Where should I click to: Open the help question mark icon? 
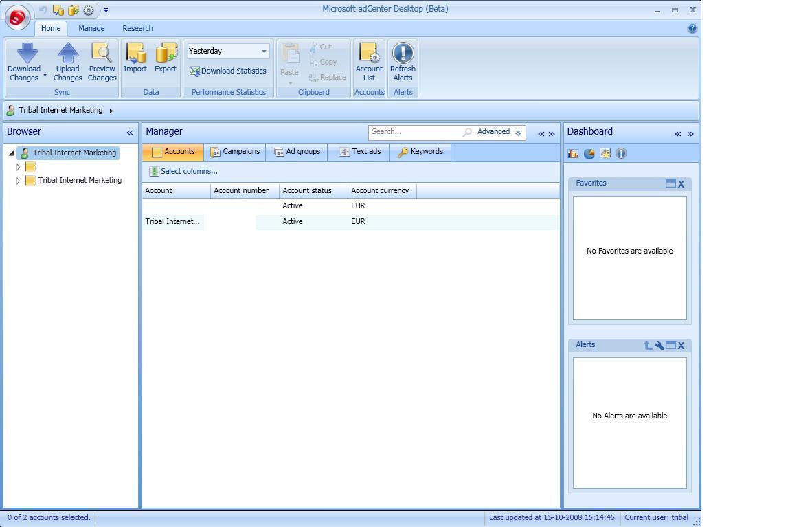click(x=692, y=28)
